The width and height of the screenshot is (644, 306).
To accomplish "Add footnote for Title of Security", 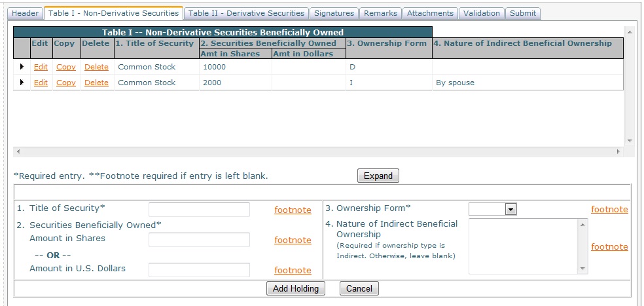I will click(x=293, y=210).
